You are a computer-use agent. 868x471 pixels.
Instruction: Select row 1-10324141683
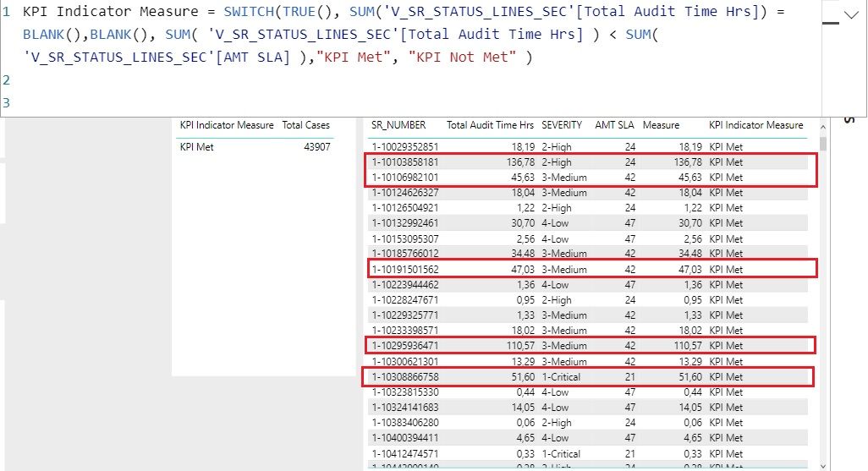tap(588, 407)
